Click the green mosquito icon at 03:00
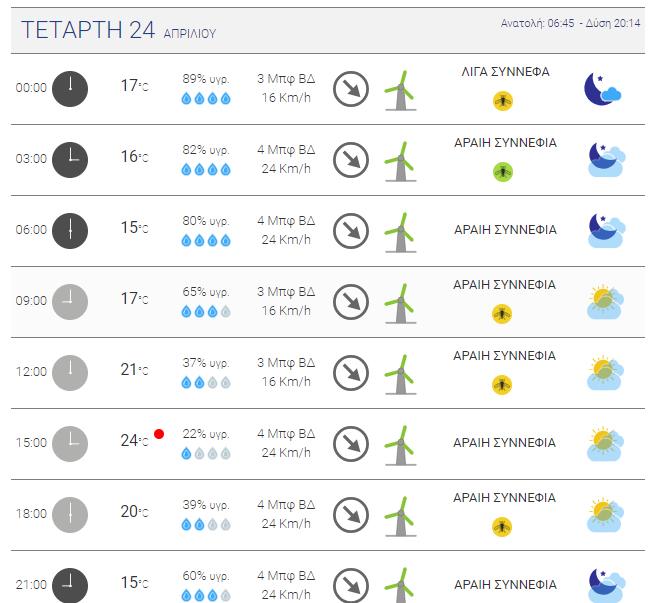 tap(503, 172)
